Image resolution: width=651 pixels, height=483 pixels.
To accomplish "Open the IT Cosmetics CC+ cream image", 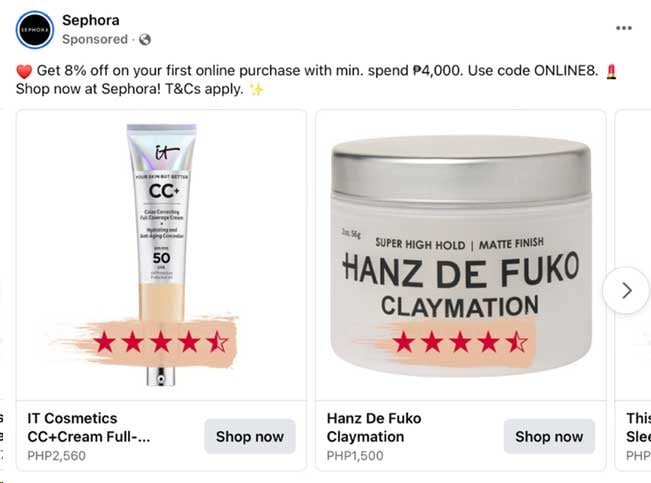I will [x=160, y=240].
